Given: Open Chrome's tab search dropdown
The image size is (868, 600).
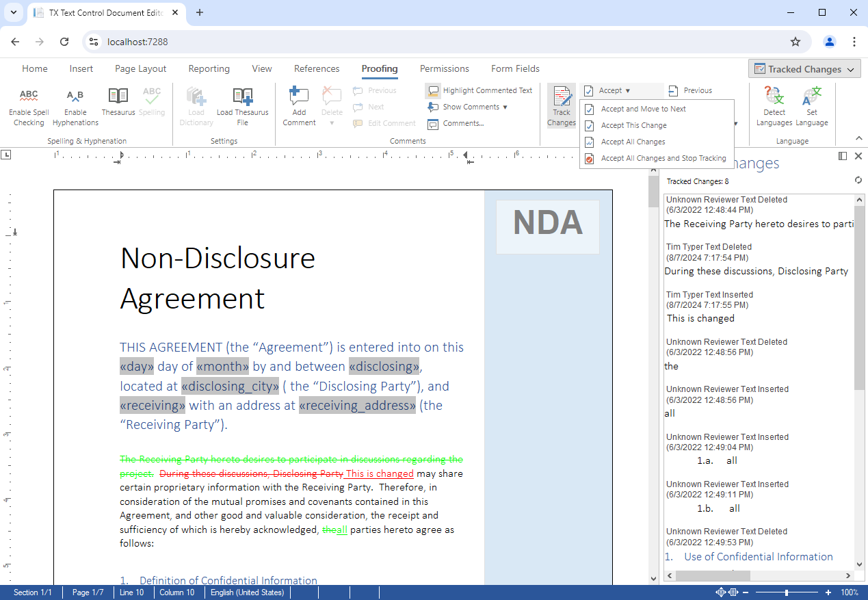Looking at the screenshot, I should 14,13.
